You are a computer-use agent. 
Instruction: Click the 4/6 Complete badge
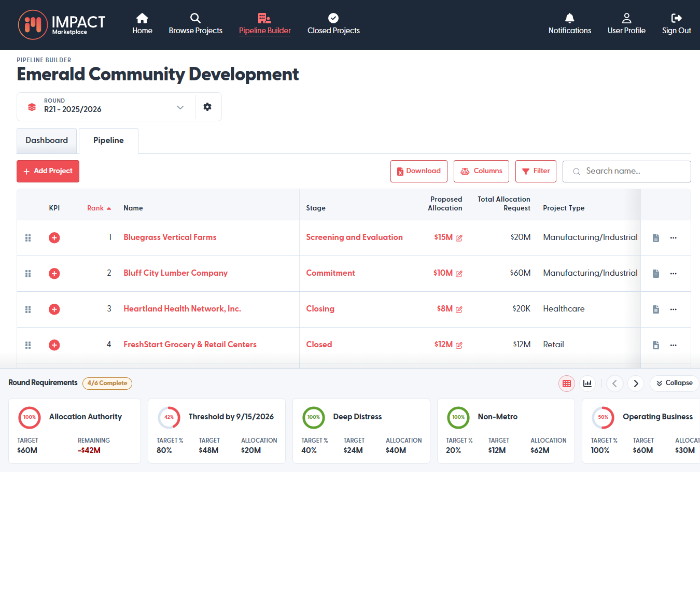(x=107, y=384)
